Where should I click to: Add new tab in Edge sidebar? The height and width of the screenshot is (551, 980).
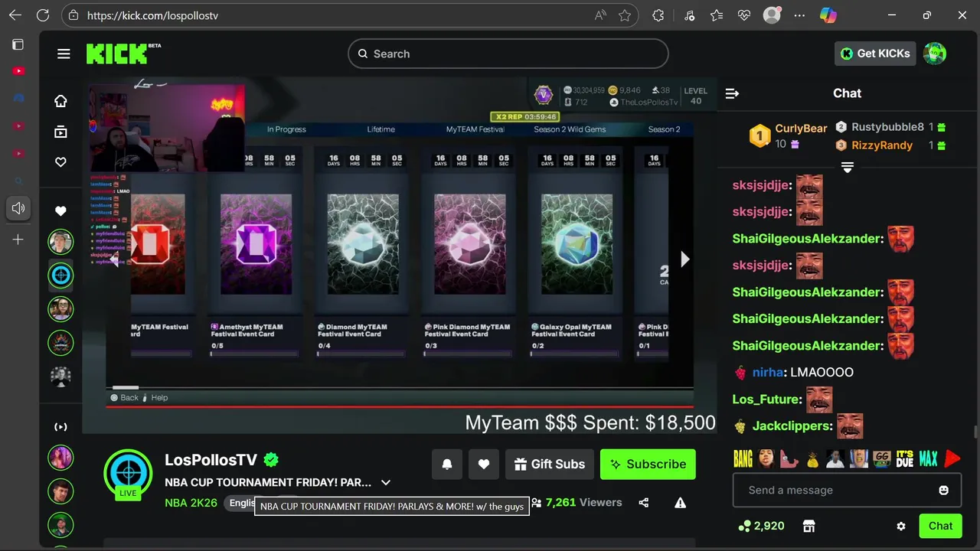pos(18,240)
